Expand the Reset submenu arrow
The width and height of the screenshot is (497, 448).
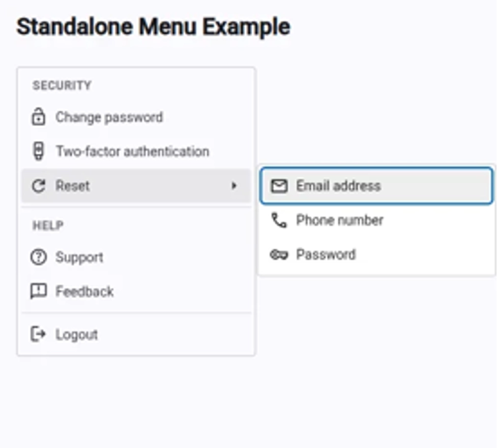234,186
